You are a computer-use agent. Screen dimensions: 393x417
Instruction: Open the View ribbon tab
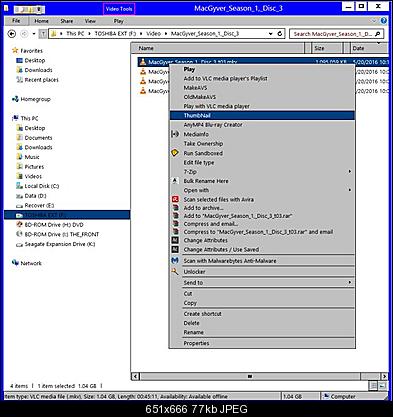pos(90,21)
